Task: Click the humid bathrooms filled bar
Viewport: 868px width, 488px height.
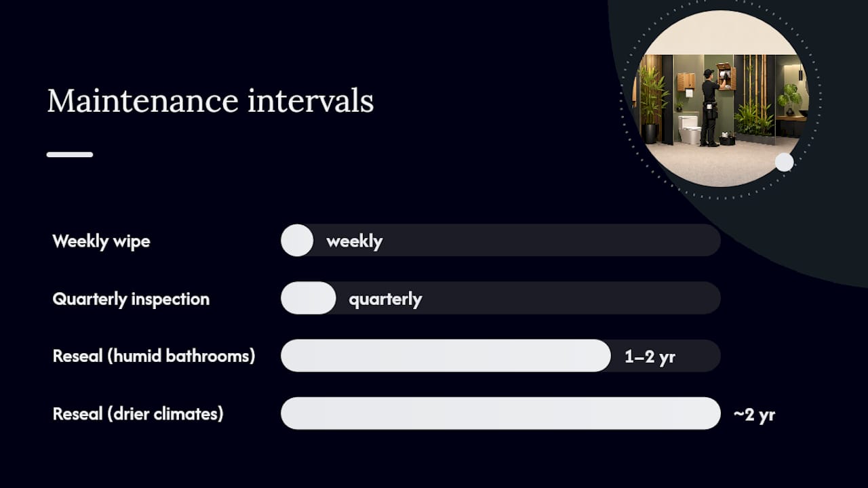Action: click(446, 356)
